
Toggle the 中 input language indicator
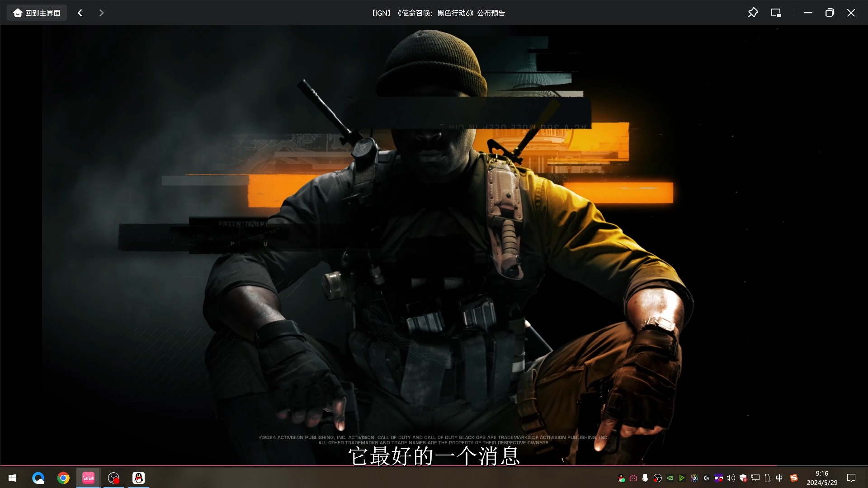tap(779, 478)
